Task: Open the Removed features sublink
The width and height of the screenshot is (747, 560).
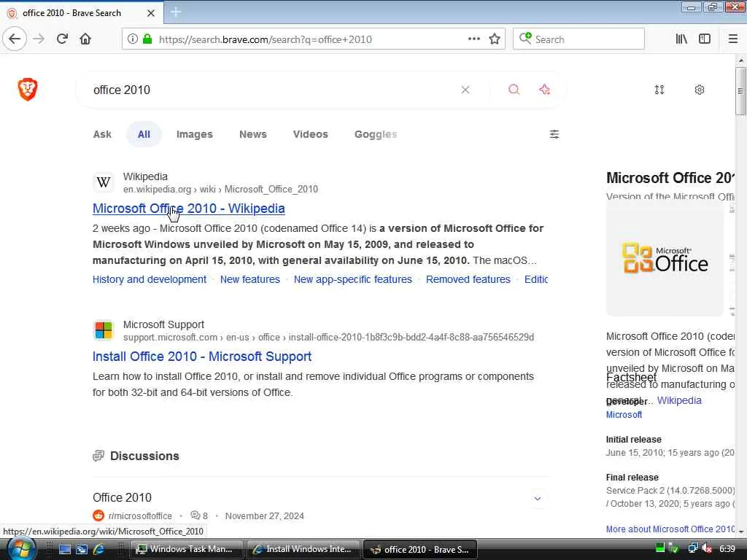Action: (x=468, y=279)
